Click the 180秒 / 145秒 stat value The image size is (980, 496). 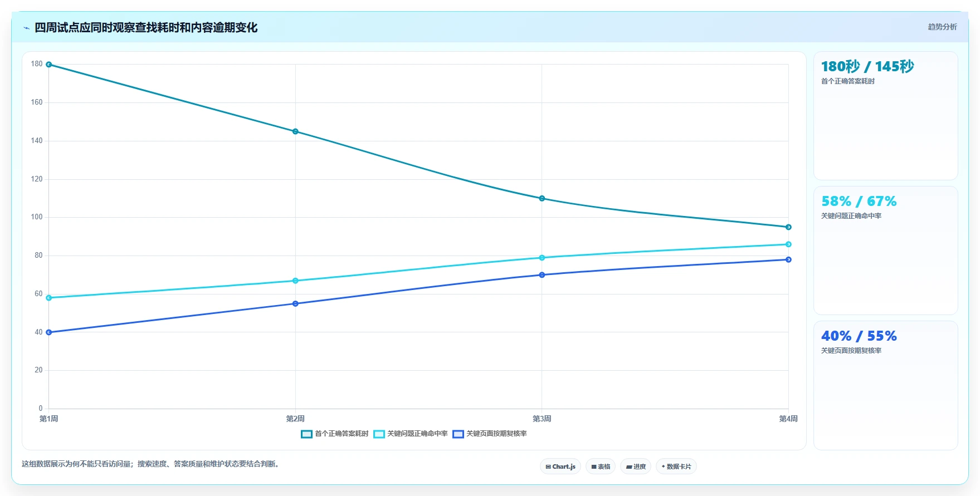point(867,67)
